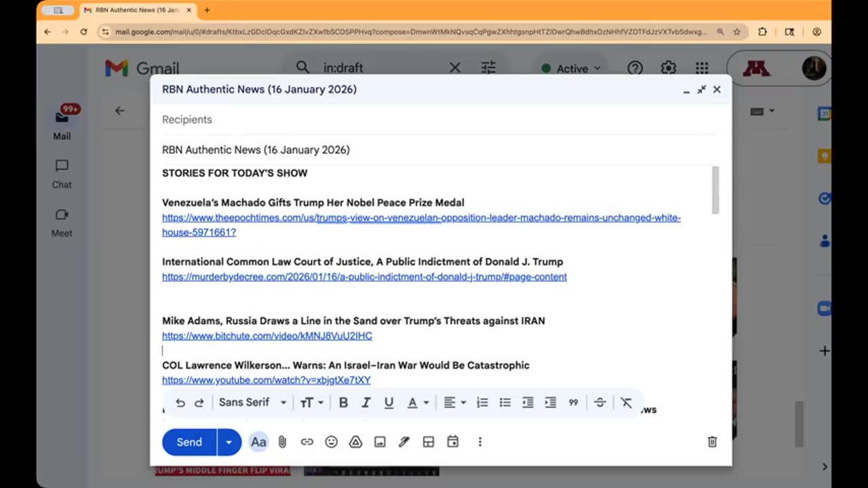Apply quote formatting
Viewport: 868px width, 488px height.
(x=574, y=403)
